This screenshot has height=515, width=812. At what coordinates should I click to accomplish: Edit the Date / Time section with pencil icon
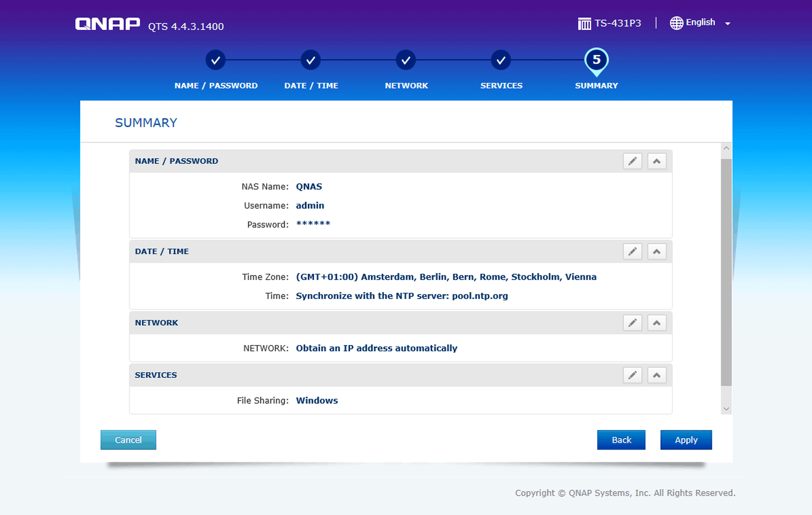[x=632, y=251]
